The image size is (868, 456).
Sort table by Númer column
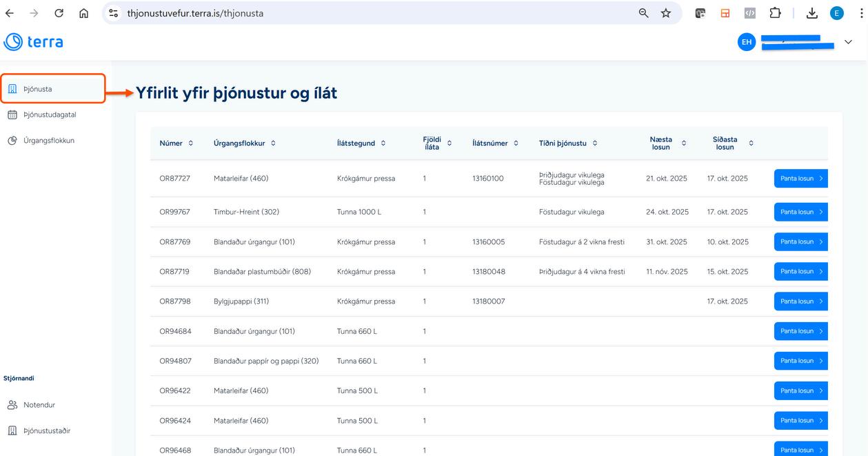tap(190, 143)
